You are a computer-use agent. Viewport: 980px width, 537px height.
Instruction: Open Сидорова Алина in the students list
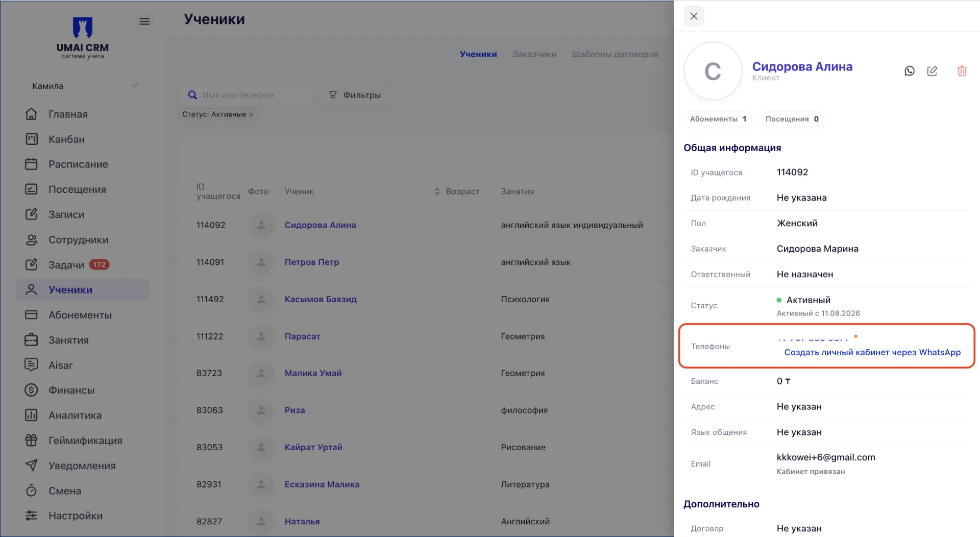(320, 225)
